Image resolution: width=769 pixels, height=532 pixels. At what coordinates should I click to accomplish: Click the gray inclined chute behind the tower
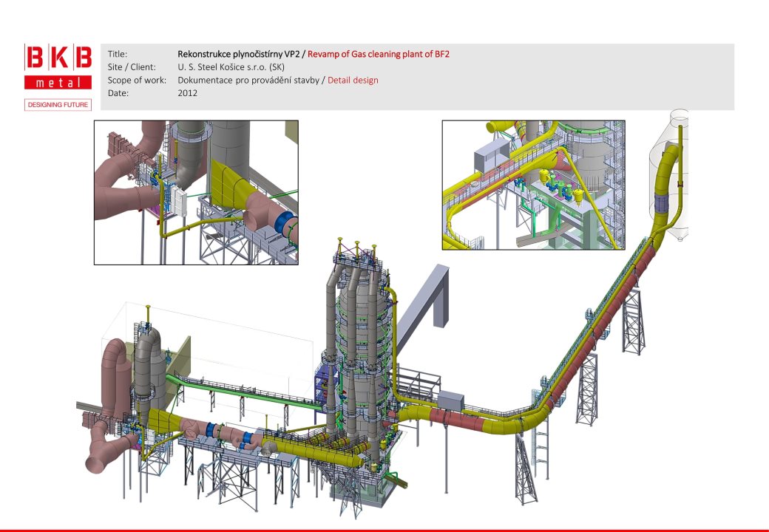click(427, 296)
